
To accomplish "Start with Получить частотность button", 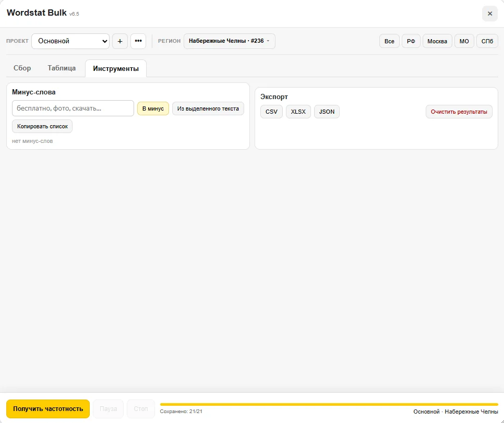I will click(48, 409).
